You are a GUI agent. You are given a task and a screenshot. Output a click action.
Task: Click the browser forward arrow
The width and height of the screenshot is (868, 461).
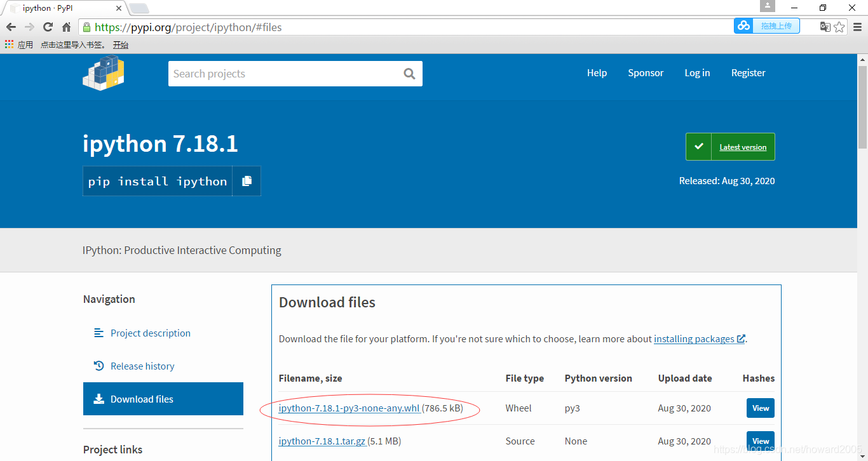click(29, 27)
